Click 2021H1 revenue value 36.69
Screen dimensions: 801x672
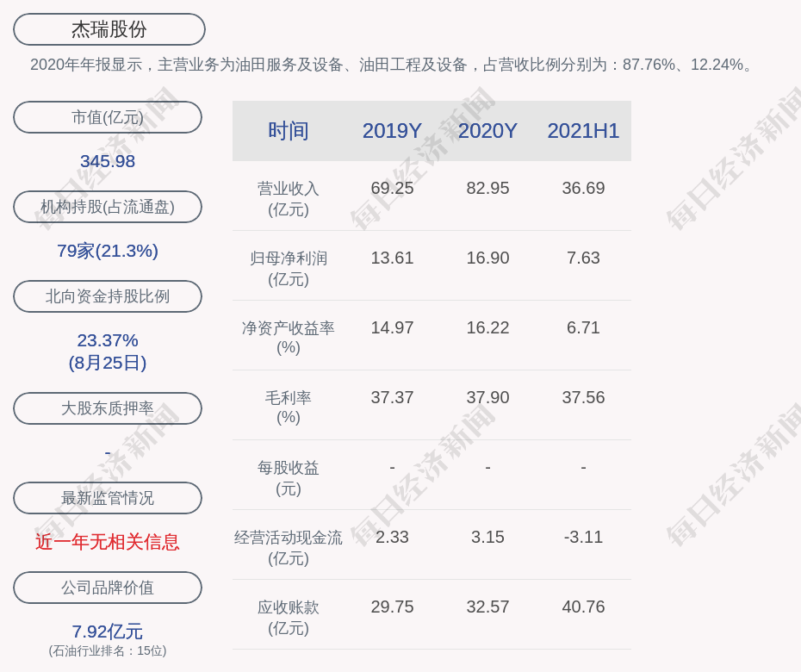point(583,188)
